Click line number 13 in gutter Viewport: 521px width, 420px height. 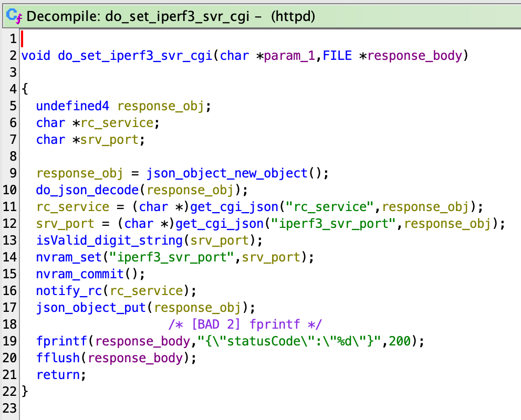coord(9,240)
